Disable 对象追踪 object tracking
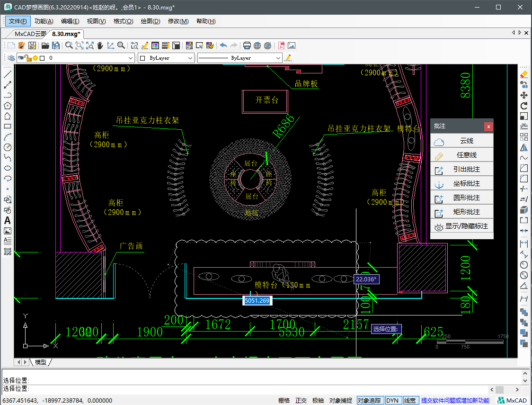Image resolution: width=532 pixels, height=405 pixels. pos(370,401)
